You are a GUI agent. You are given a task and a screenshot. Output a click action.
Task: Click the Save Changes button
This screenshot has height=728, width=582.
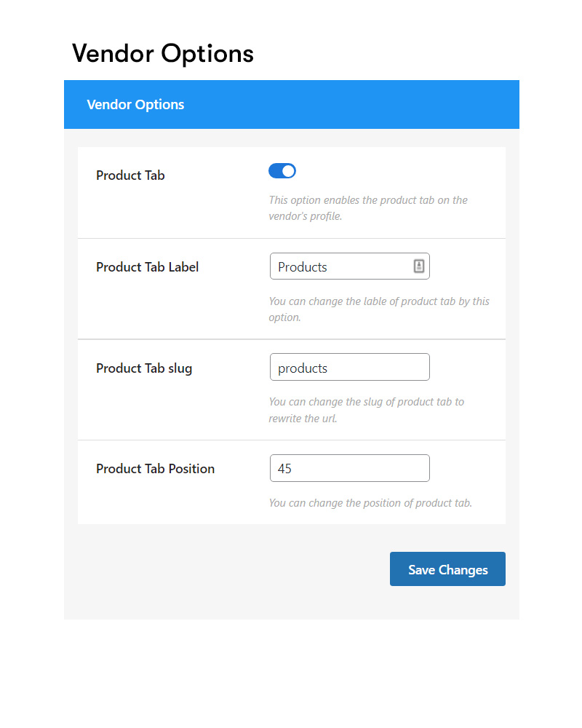click(447, 569)
